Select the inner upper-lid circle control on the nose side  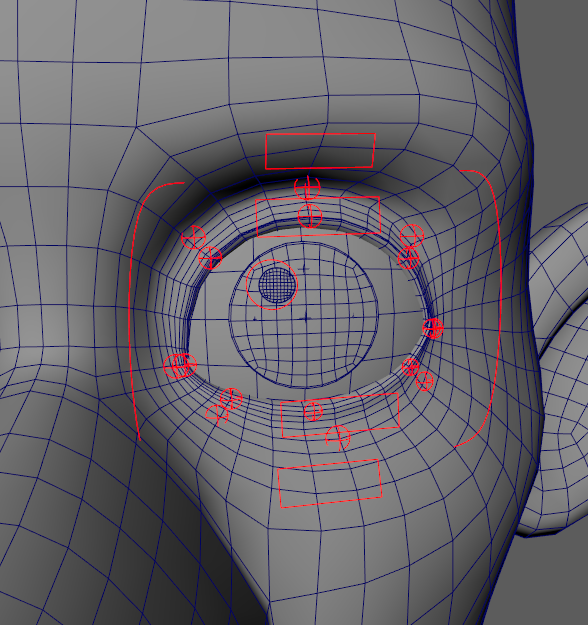210,258
